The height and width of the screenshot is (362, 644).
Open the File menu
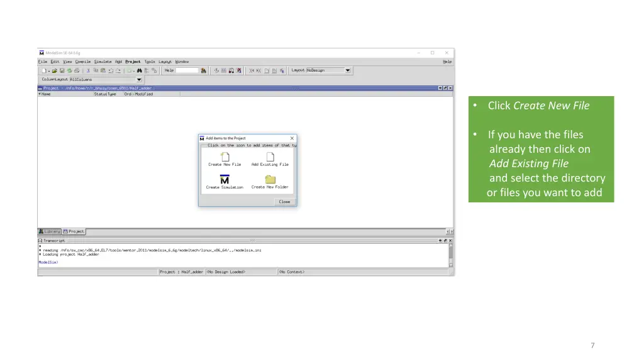click(x=43, y=62)
